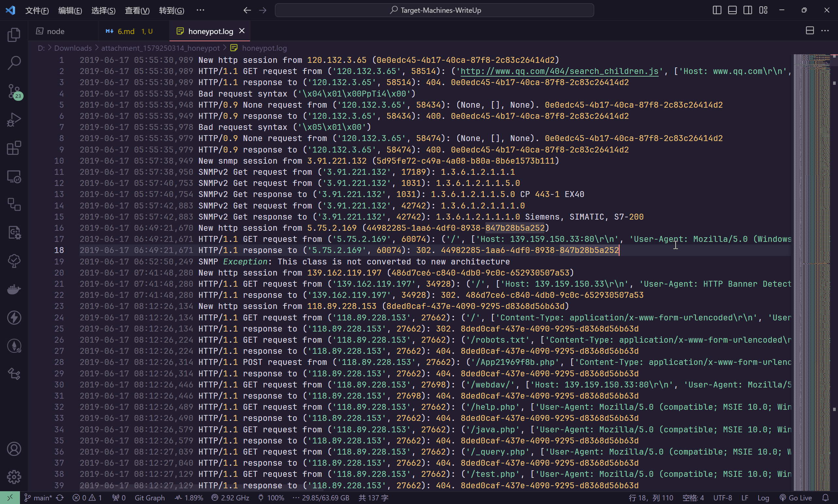
Task: Open the testing/check icon in the activity bar
Action: [14, 261]
